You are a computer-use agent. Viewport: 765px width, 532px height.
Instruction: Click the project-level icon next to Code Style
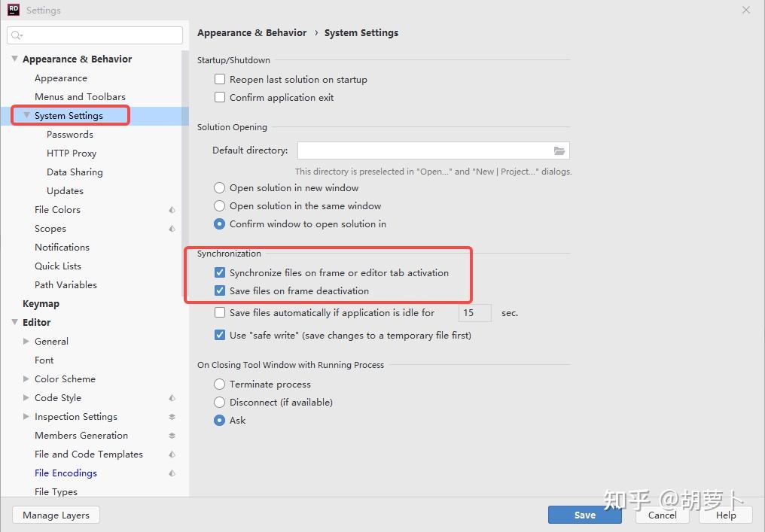point(172,398)
